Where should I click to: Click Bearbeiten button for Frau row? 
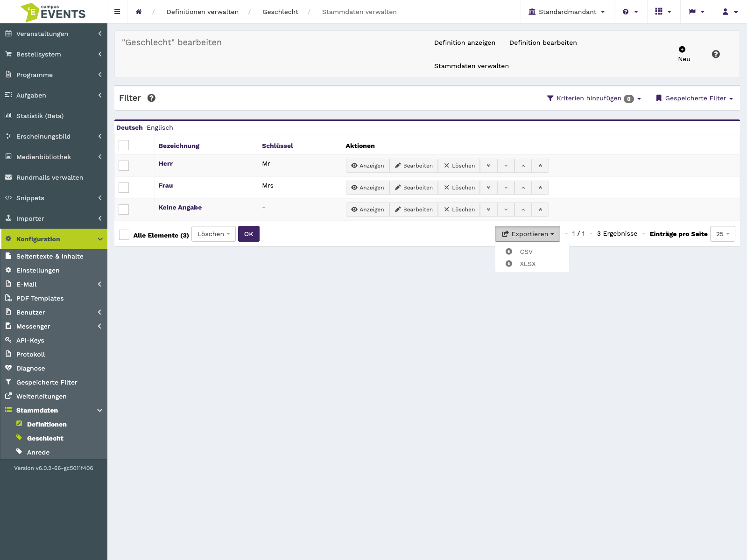pyautogui.click(x=414, y=188)
